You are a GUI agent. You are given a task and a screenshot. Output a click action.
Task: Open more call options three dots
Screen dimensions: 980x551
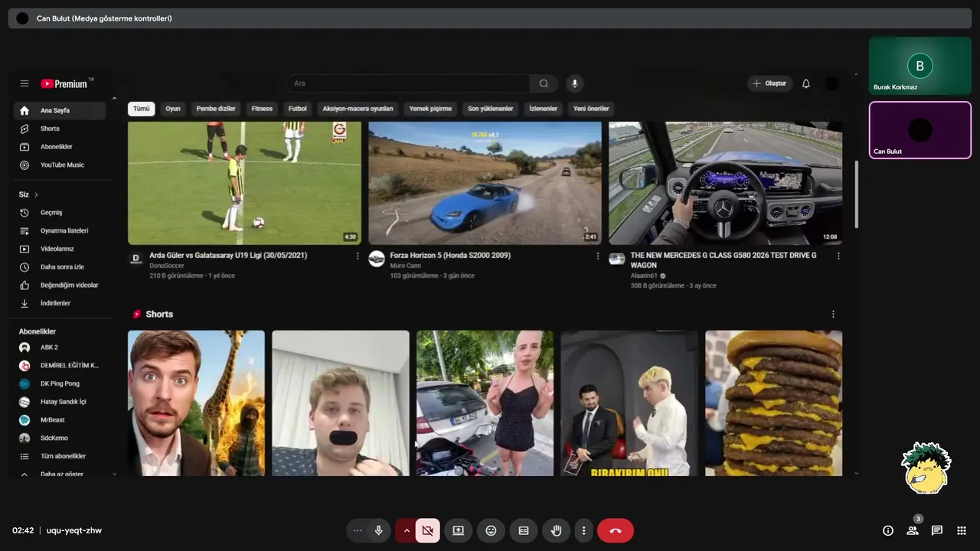(584, 530)
